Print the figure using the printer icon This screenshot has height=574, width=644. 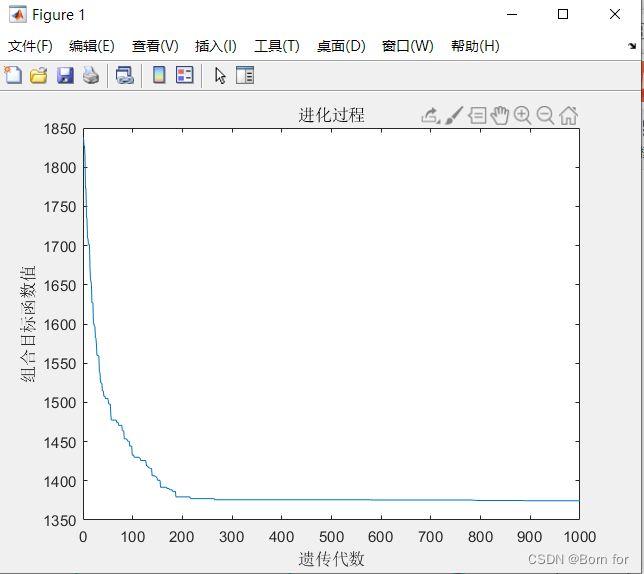91,76
